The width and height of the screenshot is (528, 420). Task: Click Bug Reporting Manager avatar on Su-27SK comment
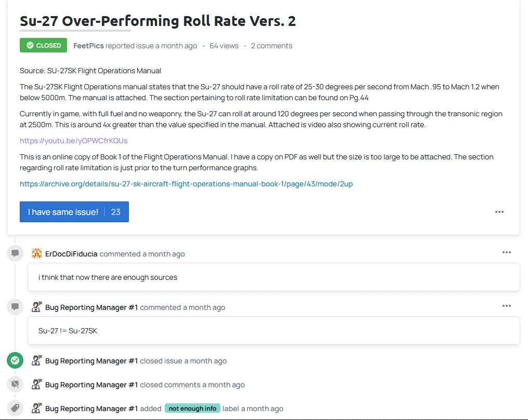36,307
